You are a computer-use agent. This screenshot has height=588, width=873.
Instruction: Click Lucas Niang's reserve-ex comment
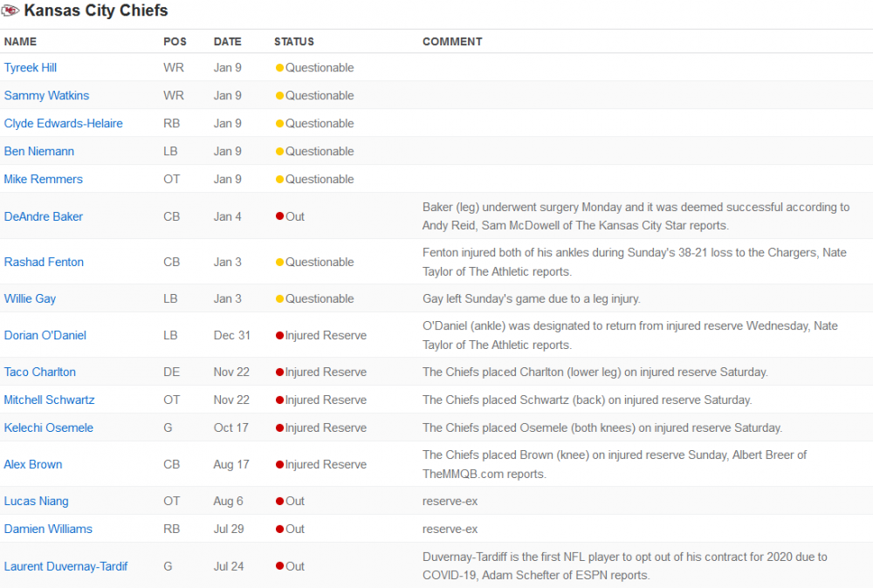[x=450, y=502]
